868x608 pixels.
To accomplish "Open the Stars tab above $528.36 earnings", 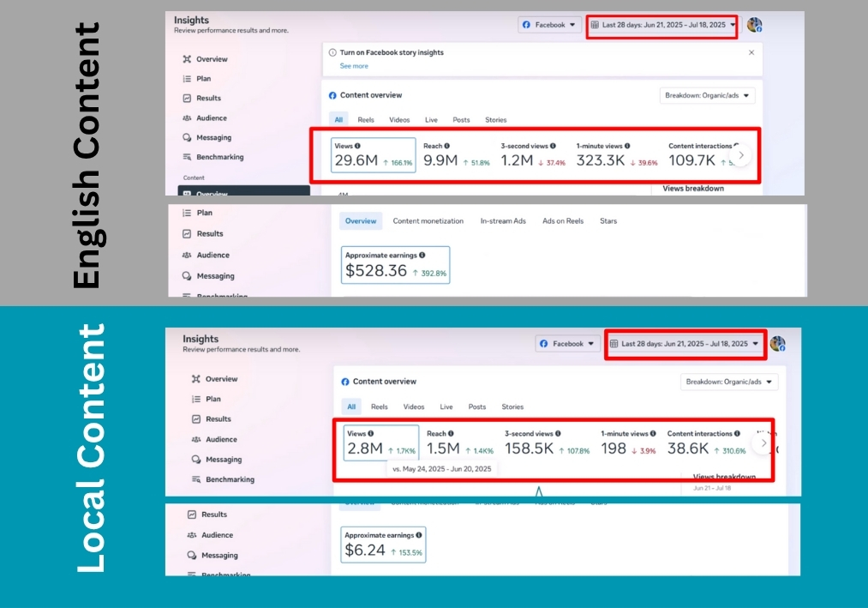I will coord(608,221).
